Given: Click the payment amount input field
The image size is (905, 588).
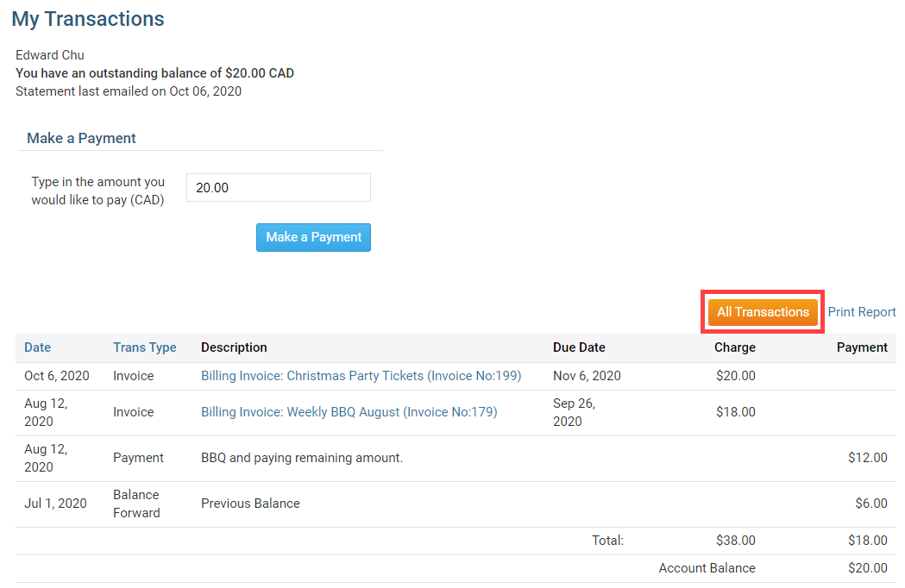Looking at the screenshot, I should tap(278, 187).
